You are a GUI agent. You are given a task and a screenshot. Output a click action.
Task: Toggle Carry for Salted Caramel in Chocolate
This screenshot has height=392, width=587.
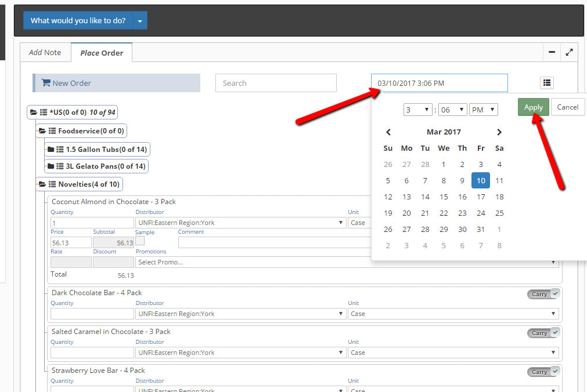[x=544, y=333]
